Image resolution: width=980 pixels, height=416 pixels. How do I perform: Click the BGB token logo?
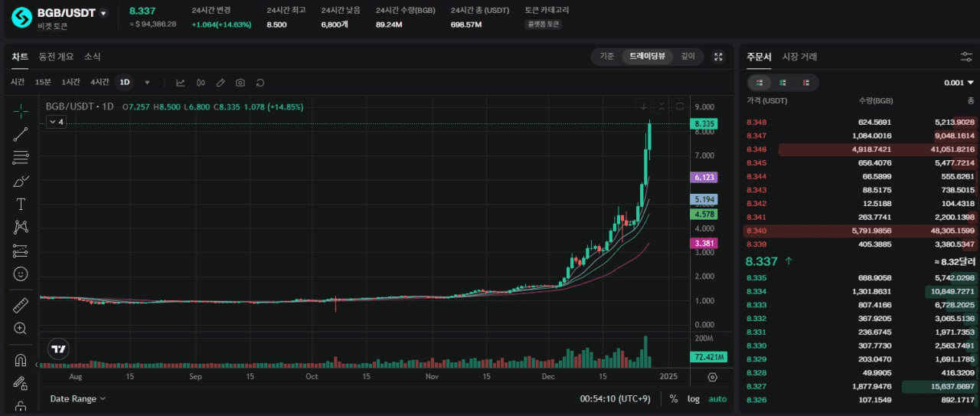pyautogui.click(x=22, y=17)
